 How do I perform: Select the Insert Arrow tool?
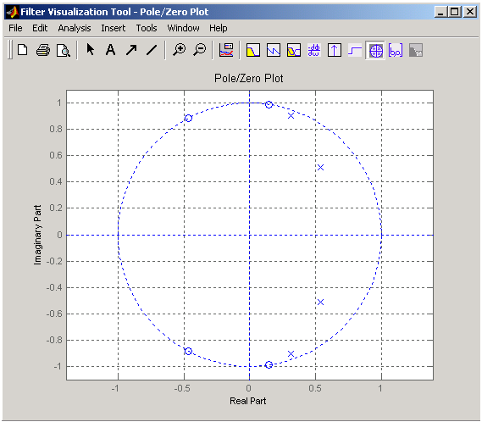[131, 50]
